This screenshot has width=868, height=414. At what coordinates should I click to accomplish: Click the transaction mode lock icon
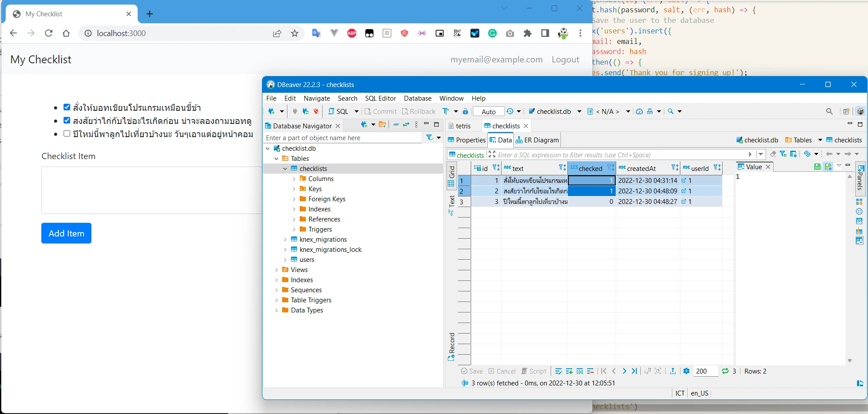click(465, 111)
